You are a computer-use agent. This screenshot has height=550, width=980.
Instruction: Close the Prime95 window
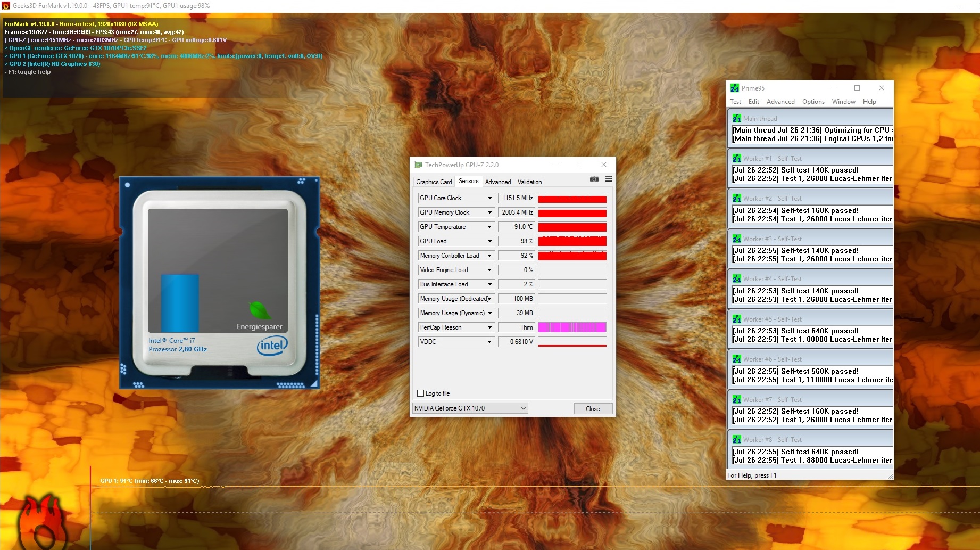882,88
